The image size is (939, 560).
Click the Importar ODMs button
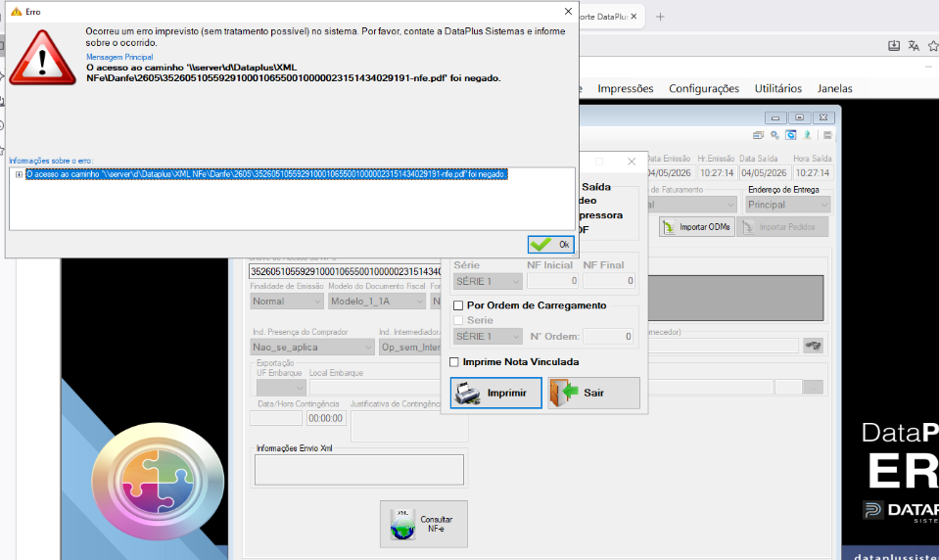pyautogui.click(x=697, y=227)
